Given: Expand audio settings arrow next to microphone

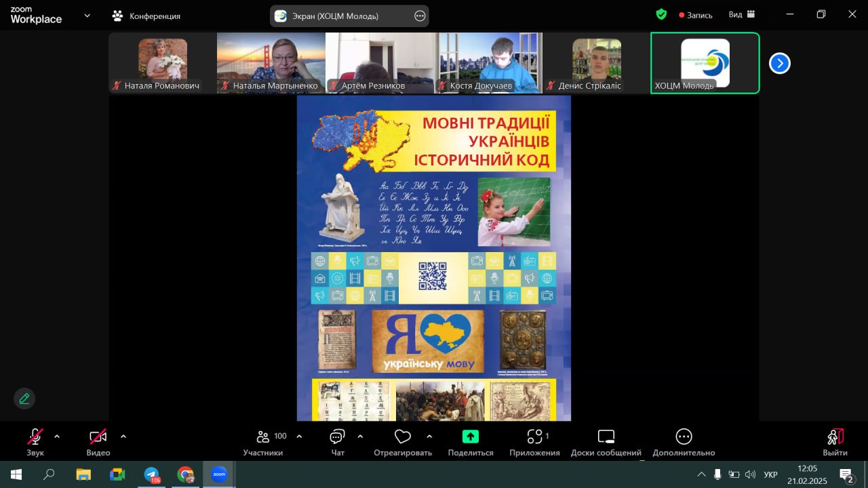Looking at the screenshot, I should pos(57,436).
